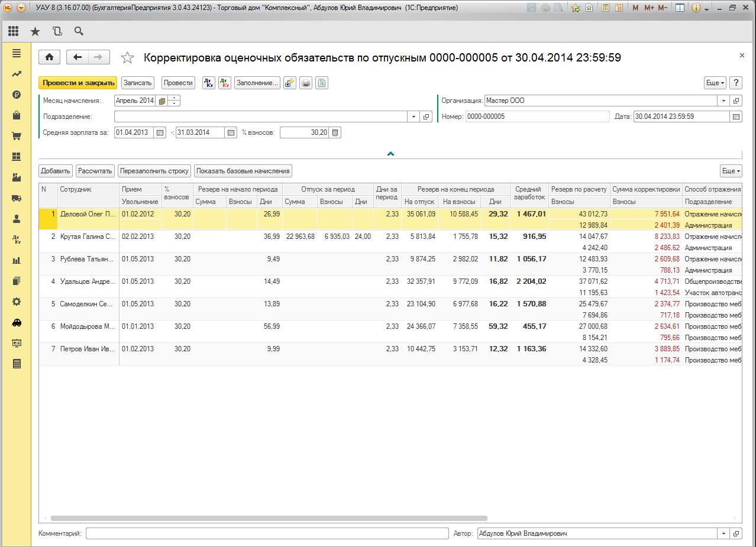Print the document with printer icon
This screenshot has width=756, height=547.
click(306, 83)
